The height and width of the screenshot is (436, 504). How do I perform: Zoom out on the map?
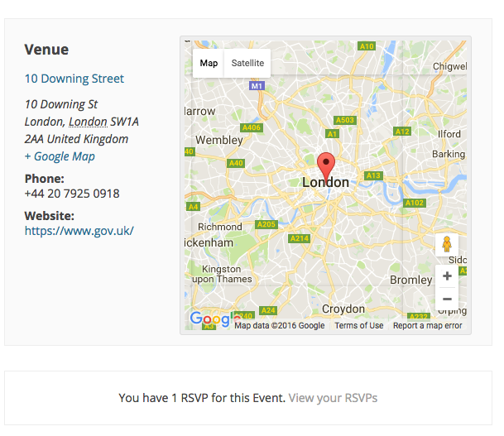[x=447, y=299]
